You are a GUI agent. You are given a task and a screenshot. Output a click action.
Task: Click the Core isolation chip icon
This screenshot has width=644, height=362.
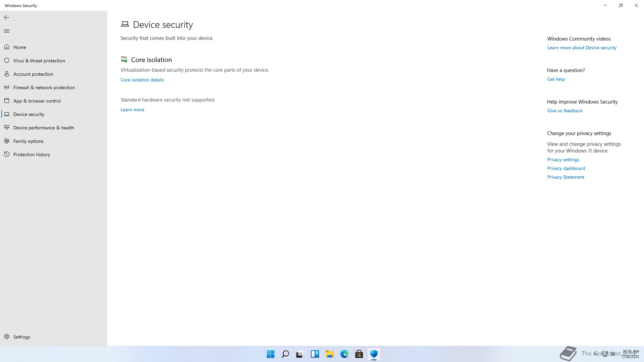(124, 59)
